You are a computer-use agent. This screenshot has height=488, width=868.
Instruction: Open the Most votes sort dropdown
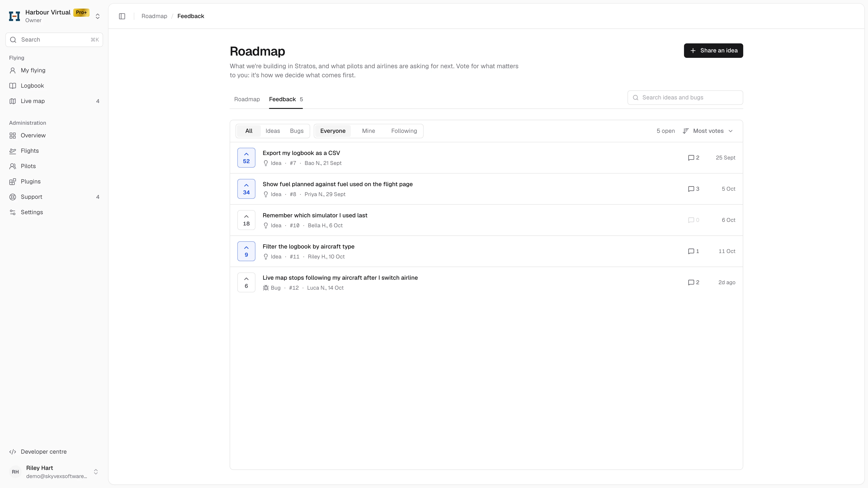click(x=708, y=131)
